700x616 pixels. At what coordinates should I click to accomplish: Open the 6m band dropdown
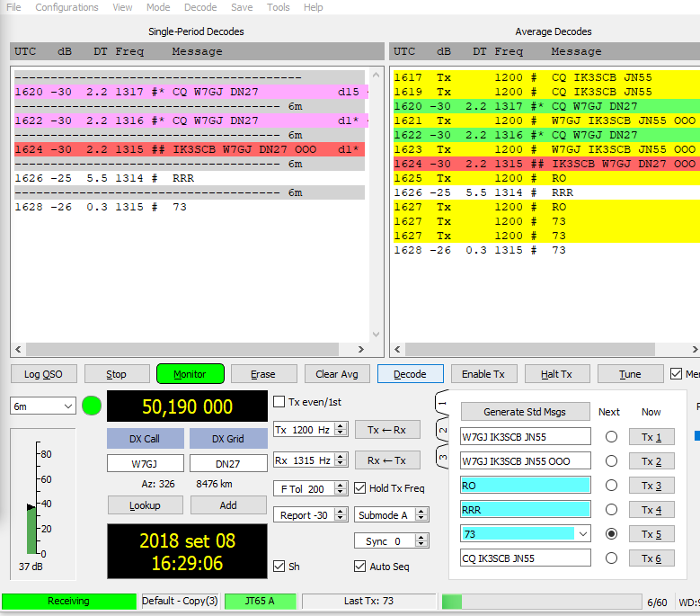[42, 406]
